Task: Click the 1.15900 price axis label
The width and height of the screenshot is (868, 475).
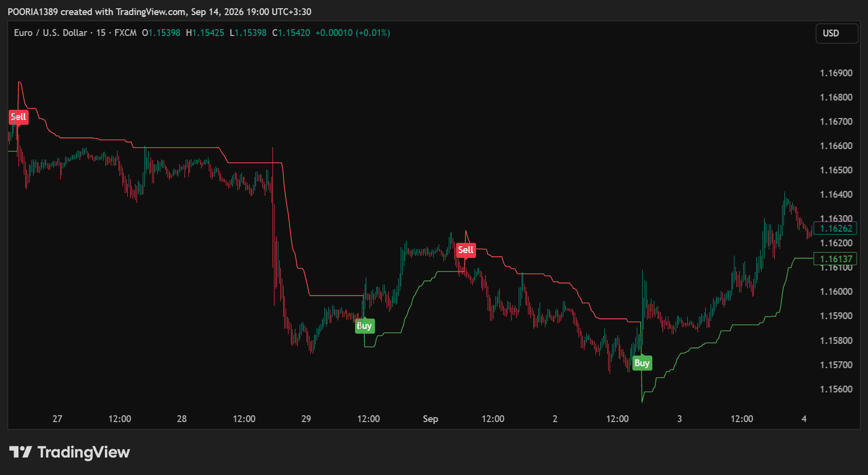Action: coord(836,316)
